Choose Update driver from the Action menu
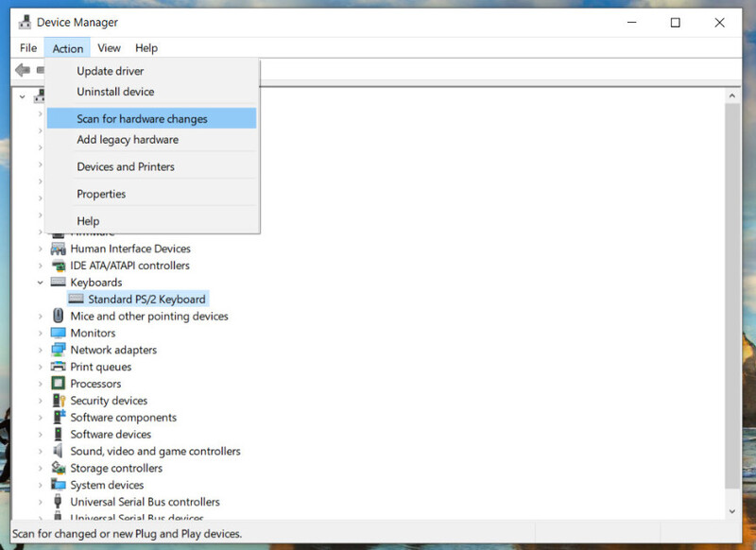This screenshot has width=756, height=550. click(x=151, y=71)
